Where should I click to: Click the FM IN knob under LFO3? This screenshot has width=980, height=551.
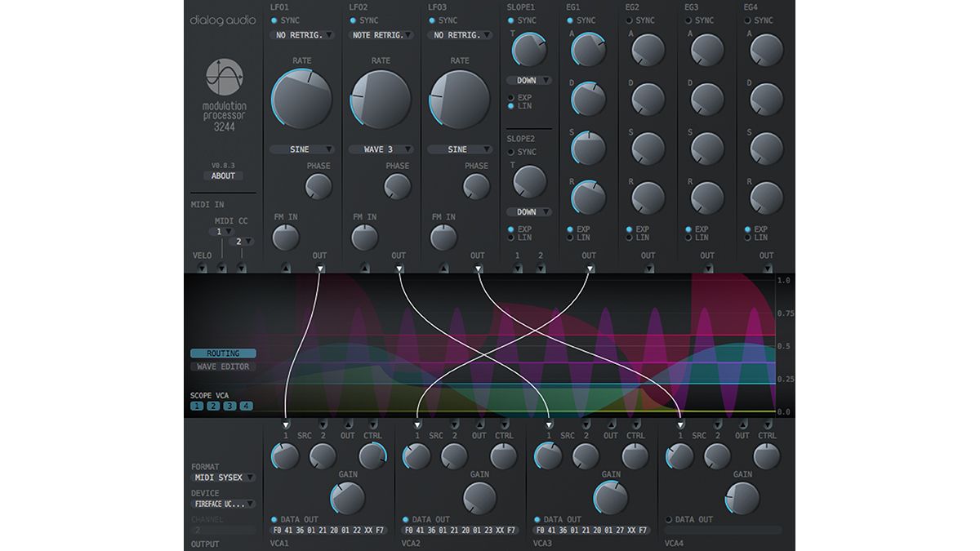tap(445, 238)
